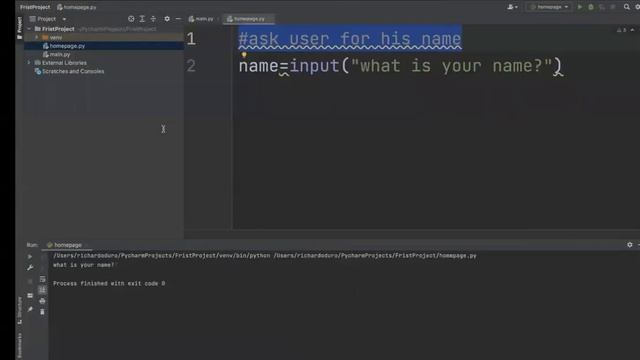Image resolution: width=640 pixels, height=360 pixels.
Task: Open the Project view selector dropdown
Action: (47, 19)
